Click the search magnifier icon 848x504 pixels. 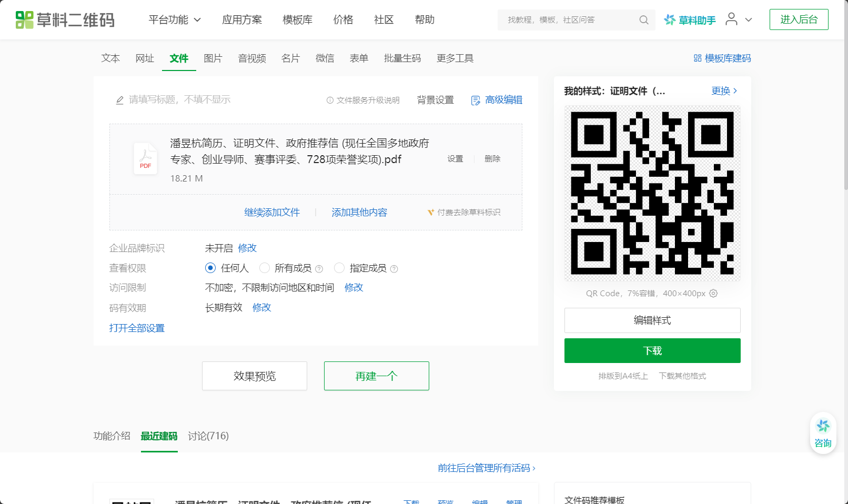pyautogui.click(x=644, y=20)
